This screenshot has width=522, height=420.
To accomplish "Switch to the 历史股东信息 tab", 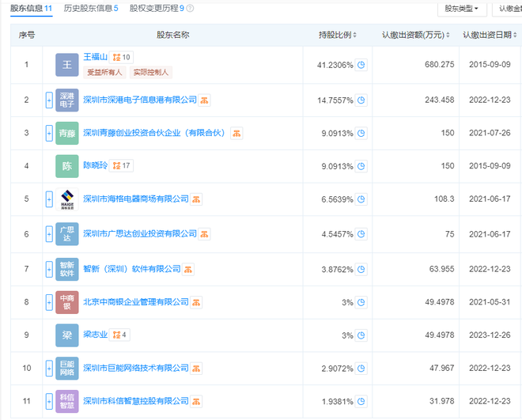I will 90,9.
